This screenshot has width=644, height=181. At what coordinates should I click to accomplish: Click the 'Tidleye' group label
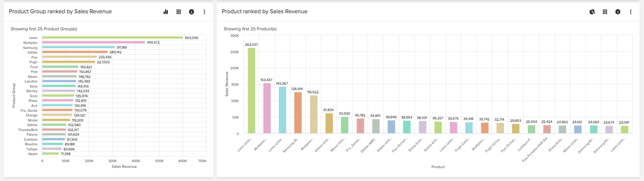click(x=32, y=149)
